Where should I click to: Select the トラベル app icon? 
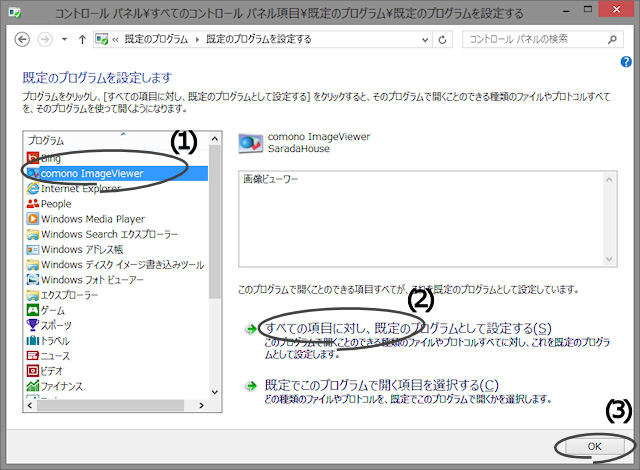[33, 340]
